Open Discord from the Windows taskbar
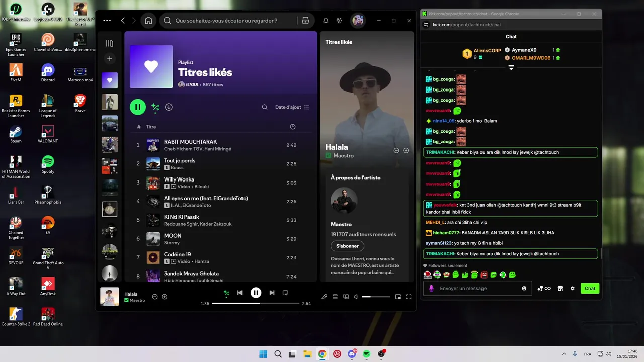This screenshot has height=362, width=644. pos(352,354)
